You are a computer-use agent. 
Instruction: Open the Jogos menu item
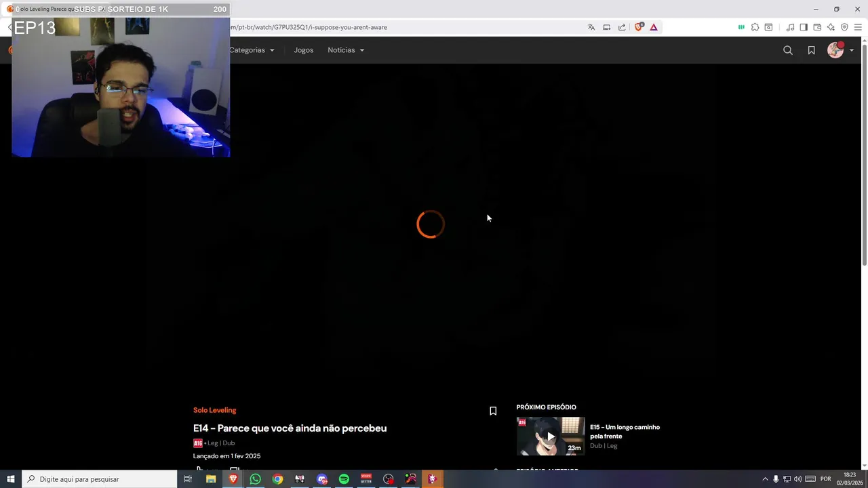click(x=303, y=50)
